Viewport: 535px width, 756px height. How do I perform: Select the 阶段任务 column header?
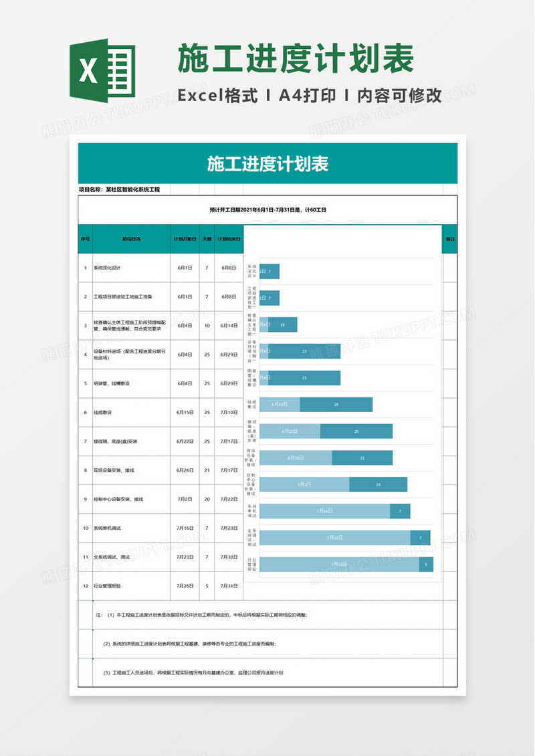point(132,239)
